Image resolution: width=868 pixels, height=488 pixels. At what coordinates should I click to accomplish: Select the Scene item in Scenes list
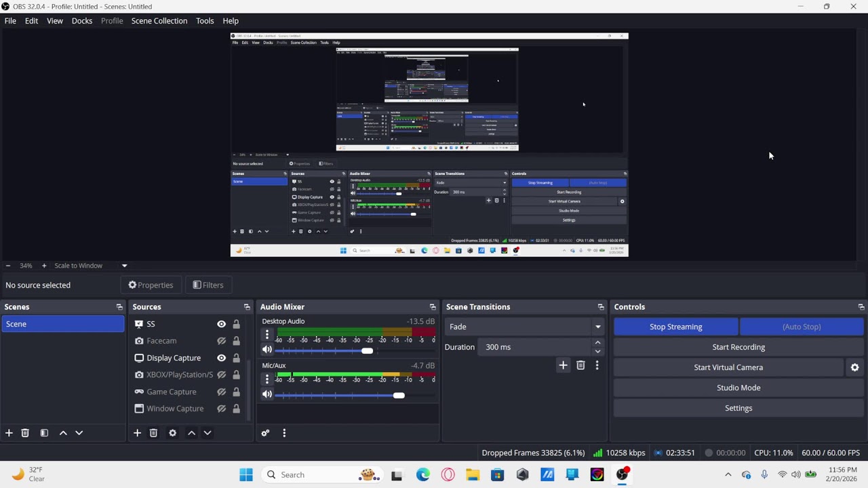[x=62, y=324]
